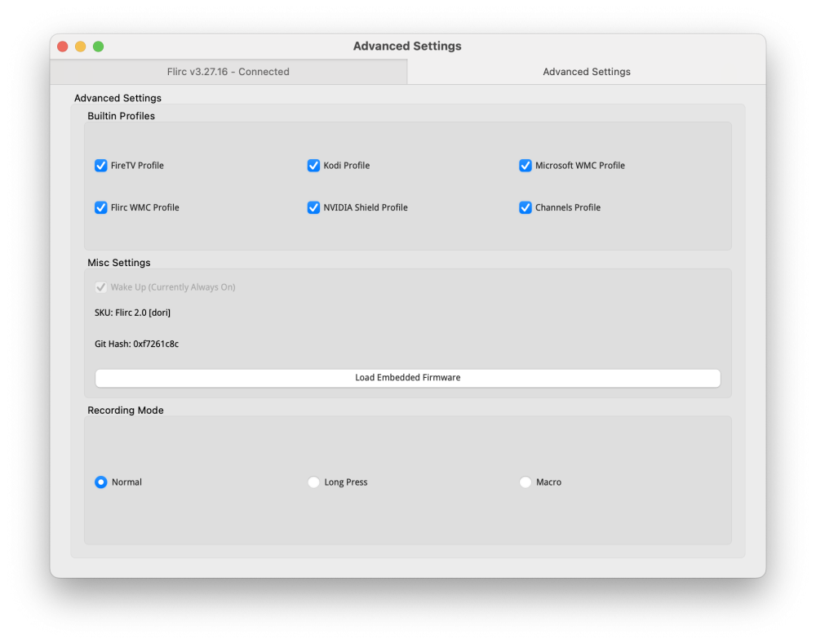Disable the Microsoft WMC Profile
Image resolution: width=816 pixels, height=644 pixels.
526,166
